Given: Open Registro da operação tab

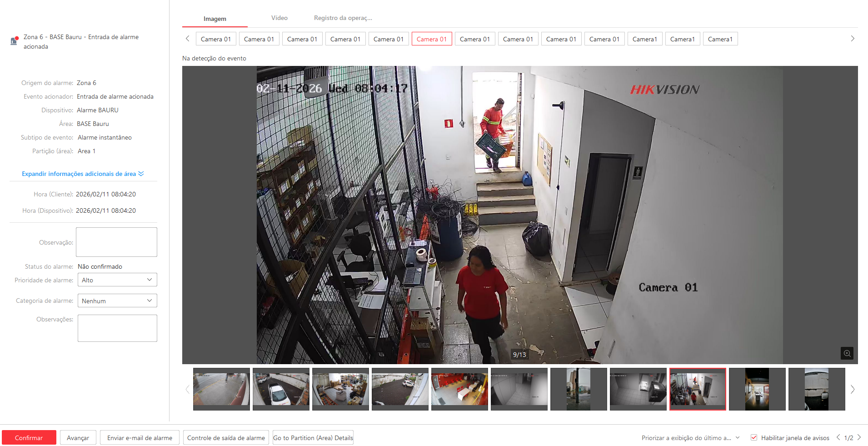Looking at the screenshot, I should 343,18.
